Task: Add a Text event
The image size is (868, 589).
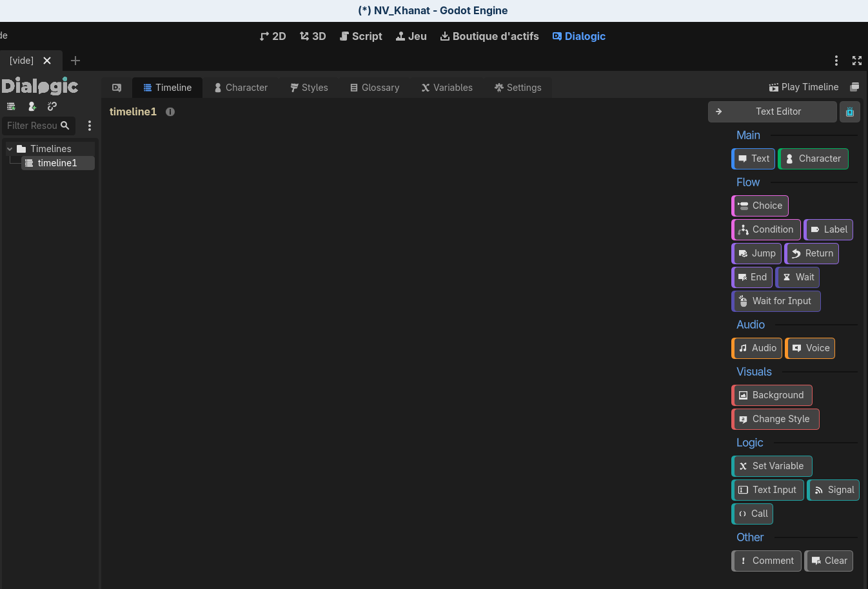Action: pyautogui.click(x=753, y=159)
